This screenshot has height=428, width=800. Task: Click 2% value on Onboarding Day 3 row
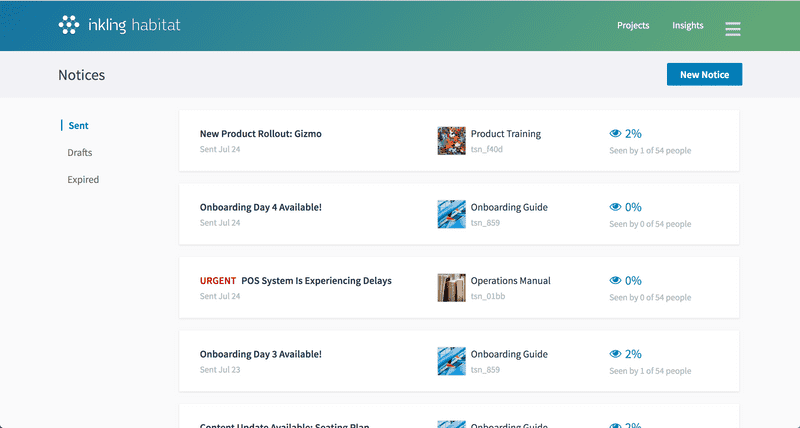pos(633,354)
